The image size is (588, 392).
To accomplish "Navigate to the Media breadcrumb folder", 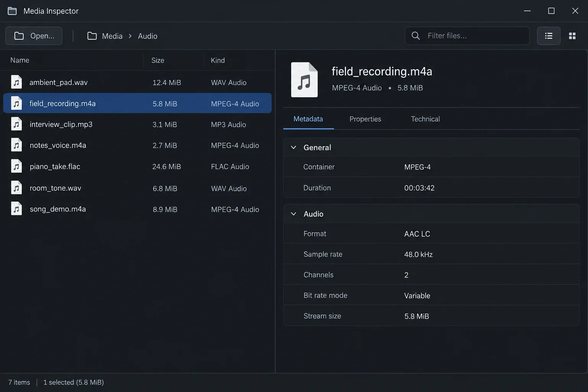I will pos(112,36).
